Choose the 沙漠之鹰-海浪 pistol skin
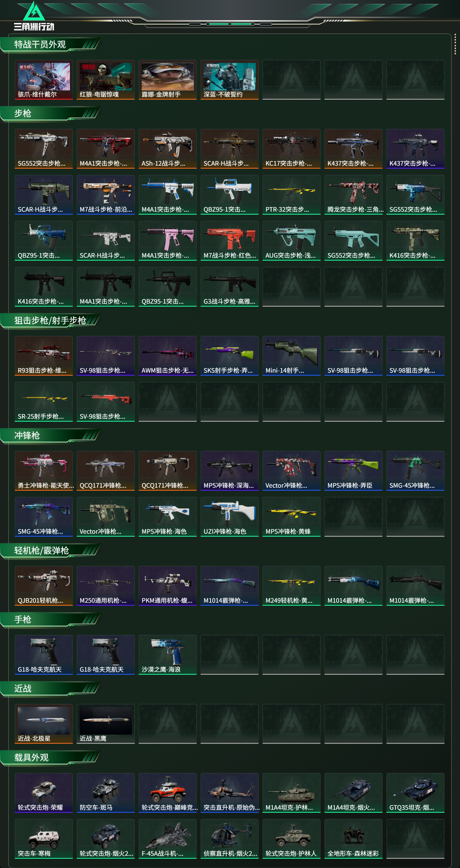Viewport: 460px width, 868px height. [x=167, y=655]
